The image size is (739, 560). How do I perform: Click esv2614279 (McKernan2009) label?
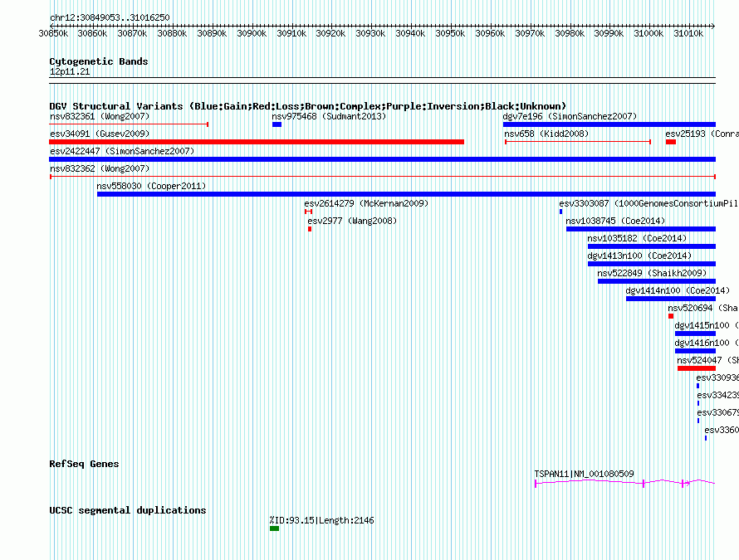tap(366, 203)
